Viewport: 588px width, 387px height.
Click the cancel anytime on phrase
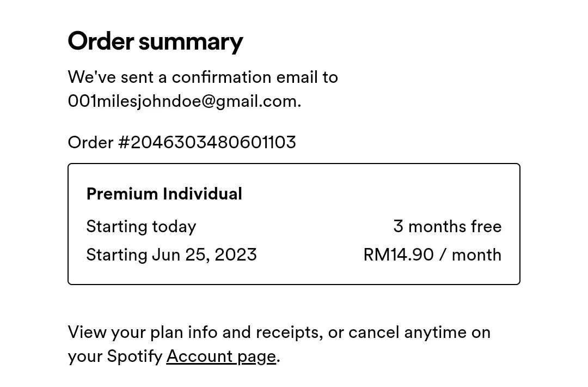419,332
